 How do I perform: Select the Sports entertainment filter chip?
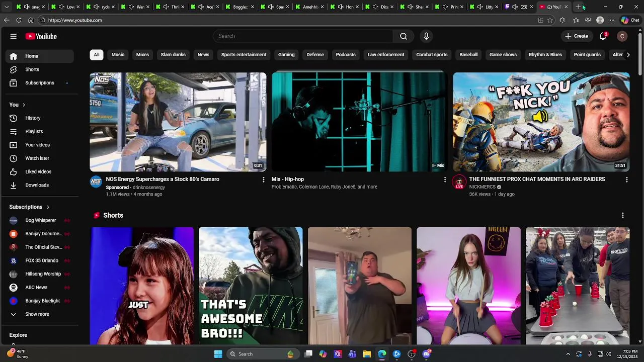coord(244,55)
